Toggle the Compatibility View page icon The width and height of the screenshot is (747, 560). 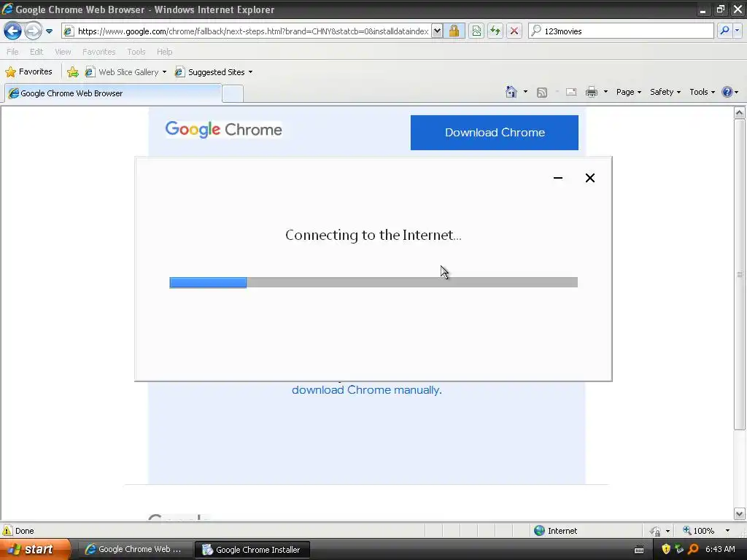(x=476, y=31)
